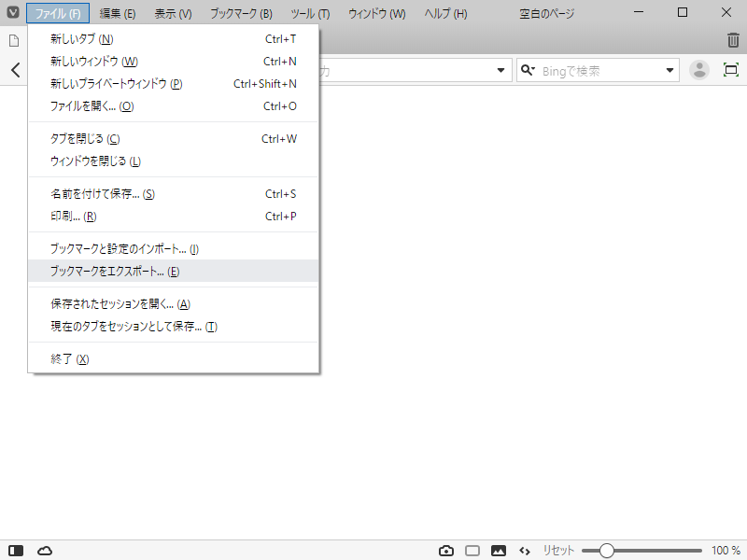Click the camera capture page icon
747x560 pixels.
tap(446, 551)
